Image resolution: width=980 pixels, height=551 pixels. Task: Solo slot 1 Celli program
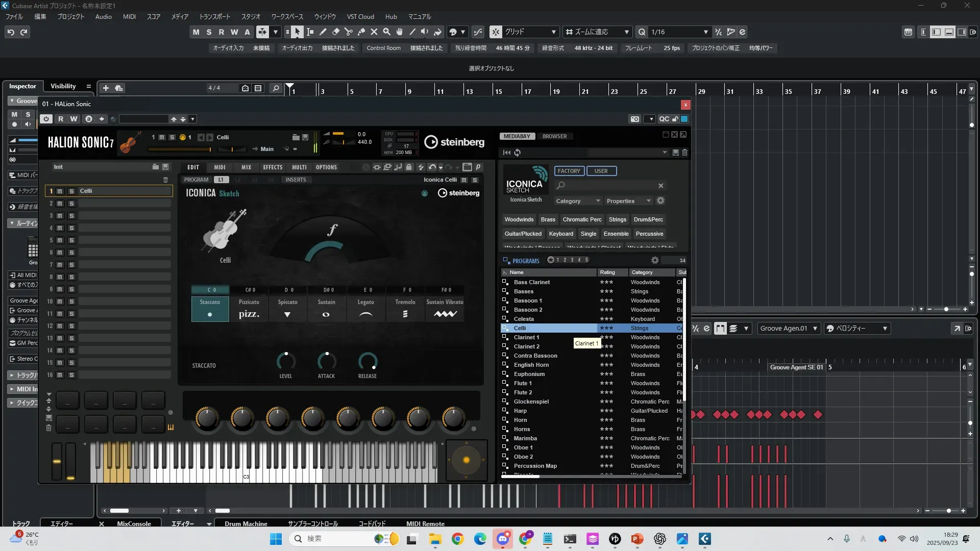[71, 191]
